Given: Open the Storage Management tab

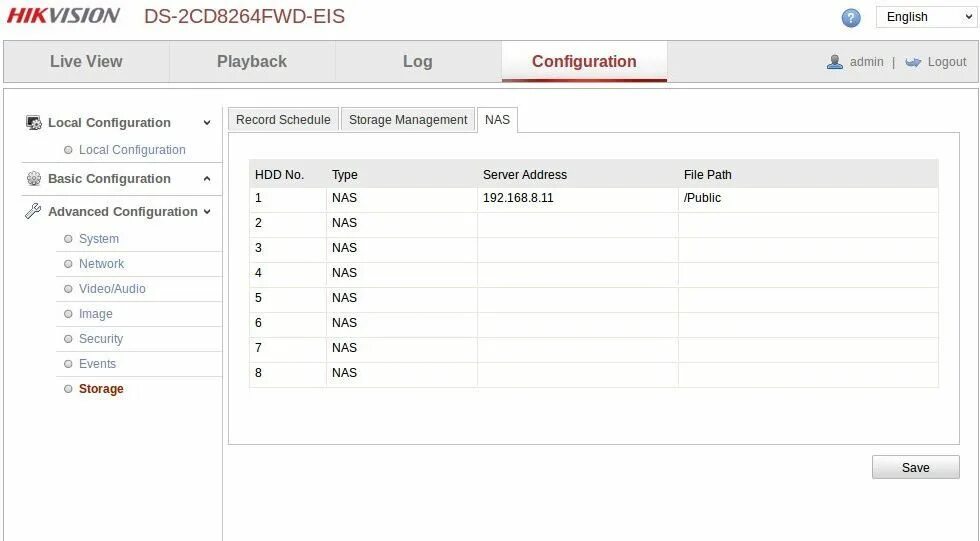Looking at the screenshot, I should pyautogui.click(x=408, y=119).
